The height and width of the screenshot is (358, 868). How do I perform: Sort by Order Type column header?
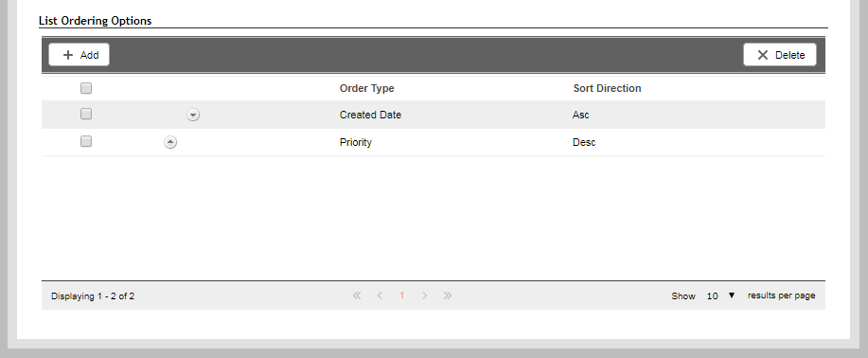pyautogui.click(x=367, y=88)
